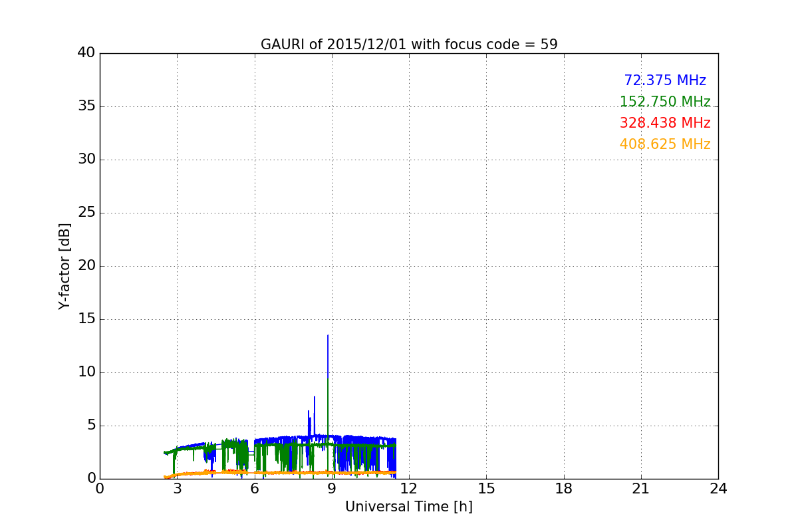This screenshot has height=532, width=798.
Task: Click the plot title about GAURI focus code 59
Action: click(409, 45)
